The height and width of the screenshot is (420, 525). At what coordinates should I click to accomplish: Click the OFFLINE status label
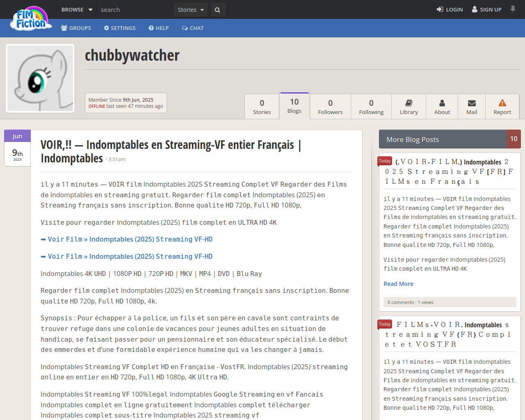click(97, 106)
